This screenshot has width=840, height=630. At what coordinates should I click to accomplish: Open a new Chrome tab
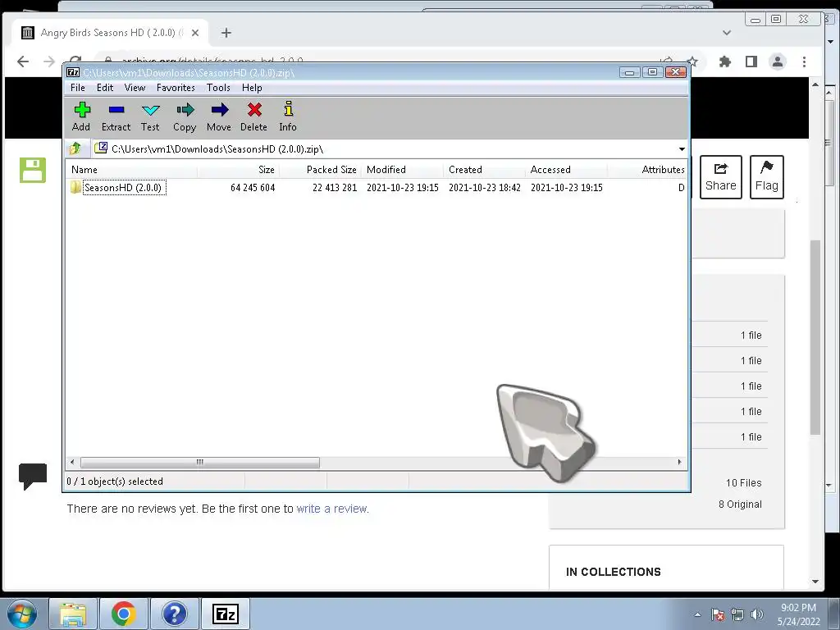click(226, 33)
